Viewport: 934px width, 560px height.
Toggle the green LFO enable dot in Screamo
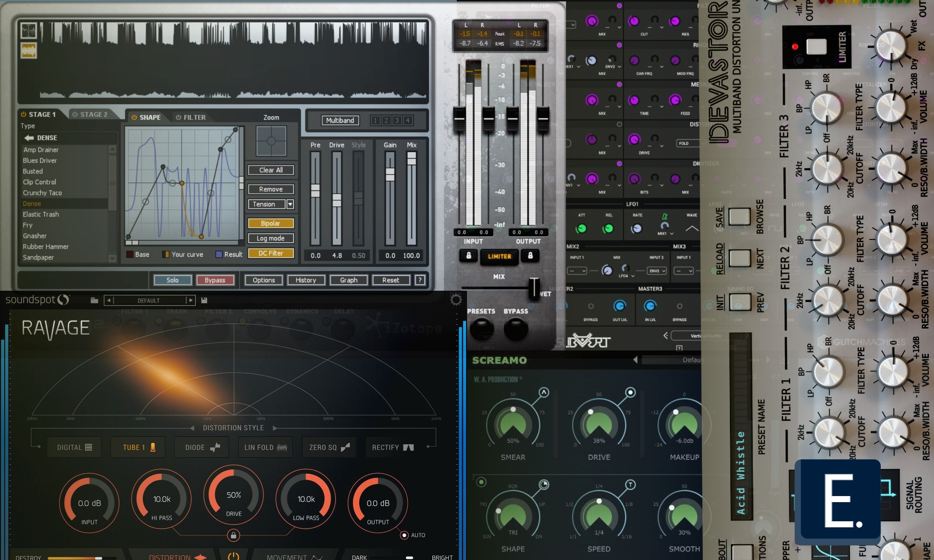coord(481,482)
